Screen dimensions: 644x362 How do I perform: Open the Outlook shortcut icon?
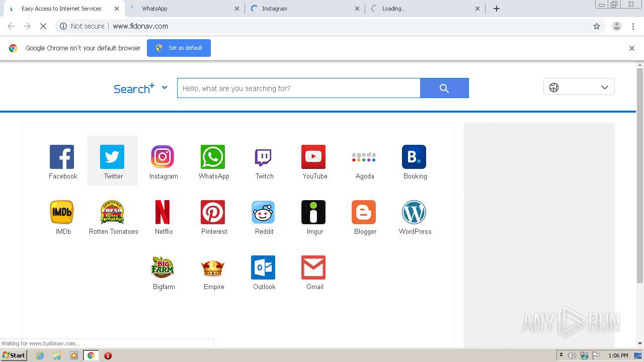pos(263,267)
